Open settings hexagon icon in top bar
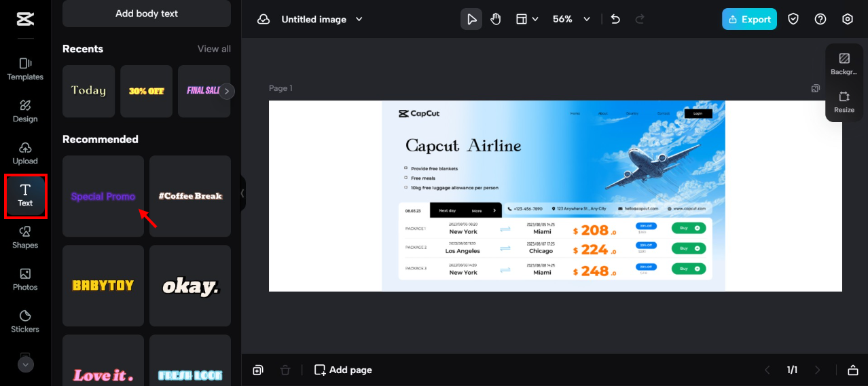868x386 pixels. point(848,19)
